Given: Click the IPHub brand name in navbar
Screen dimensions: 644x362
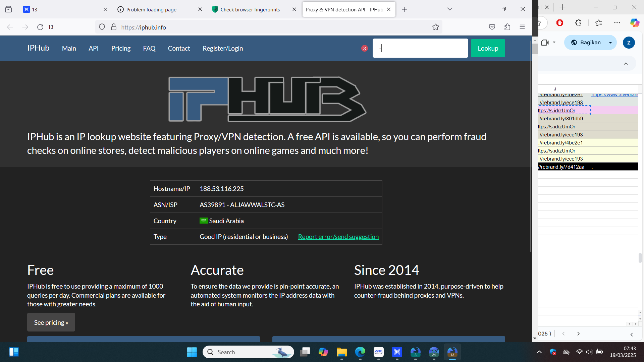Looking at the screenshot, I should pos(38,48).
